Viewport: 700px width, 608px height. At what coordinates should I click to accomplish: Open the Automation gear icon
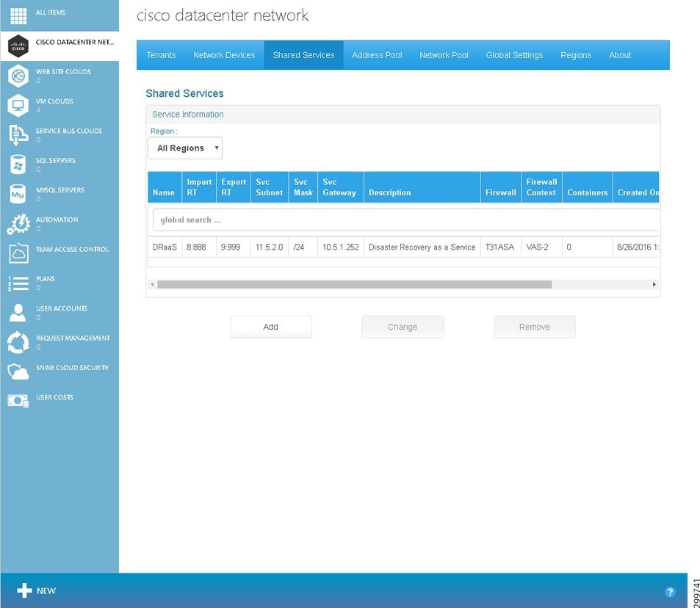click(18, 224)
